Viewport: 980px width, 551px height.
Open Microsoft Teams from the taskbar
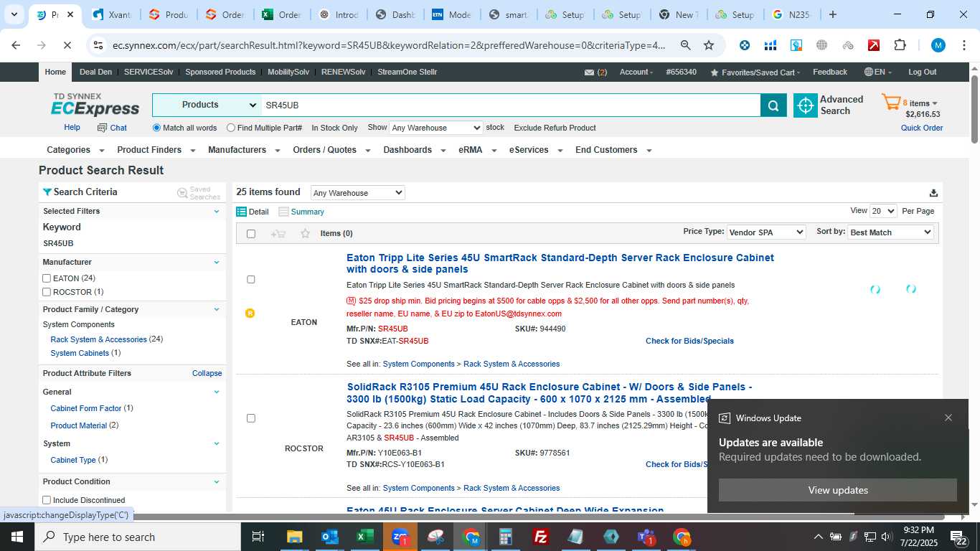click(x=646, y=537)
